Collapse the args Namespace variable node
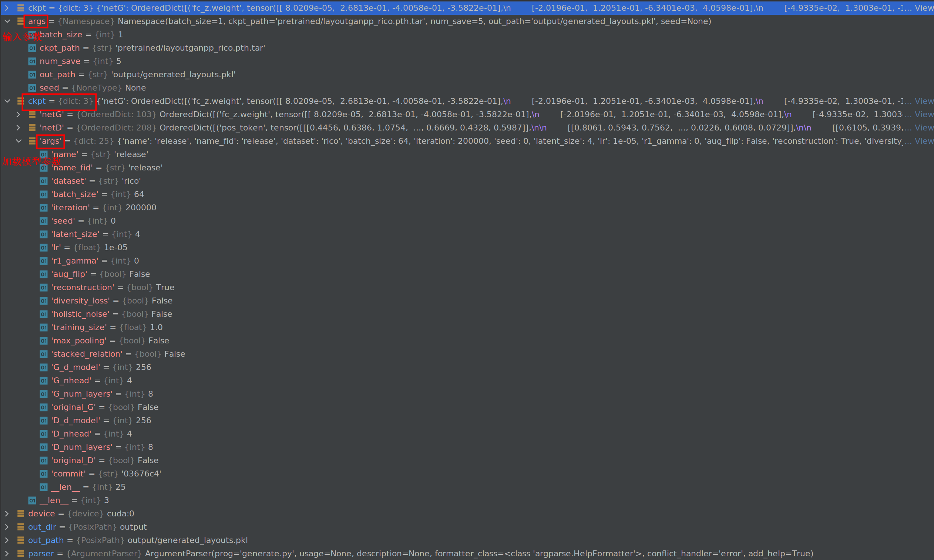 (7, 21)
